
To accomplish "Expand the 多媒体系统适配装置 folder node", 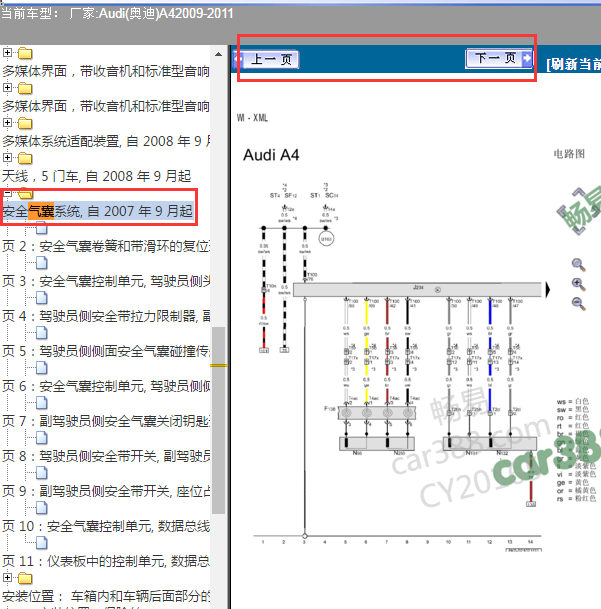I will click(7, 122).
